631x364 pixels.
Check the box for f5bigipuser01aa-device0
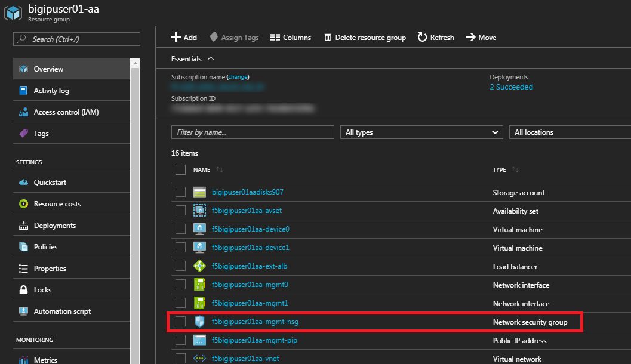(x=180, y=229)
